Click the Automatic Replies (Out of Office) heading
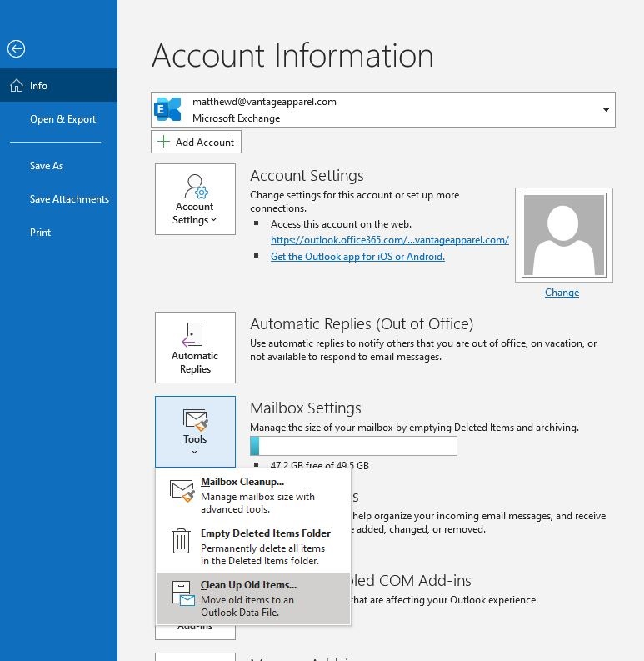 tap(362, 323)
